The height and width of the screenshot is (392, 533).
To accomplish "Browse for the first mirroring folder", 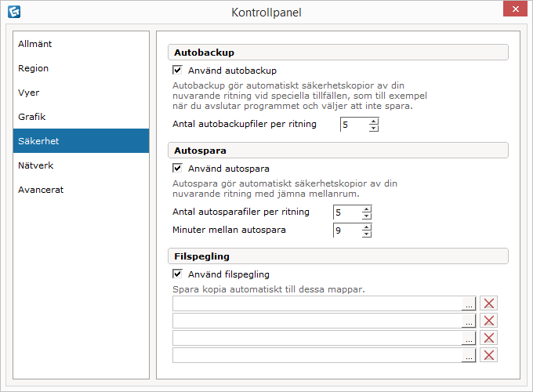I will click(469, 303).
